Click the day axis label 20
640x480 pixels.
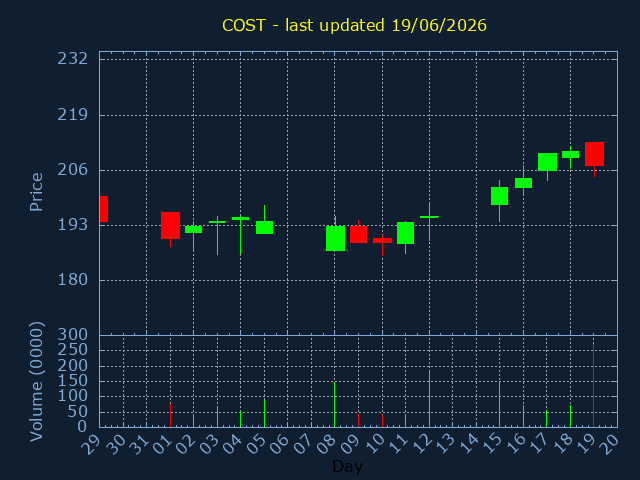coord(609,443)
